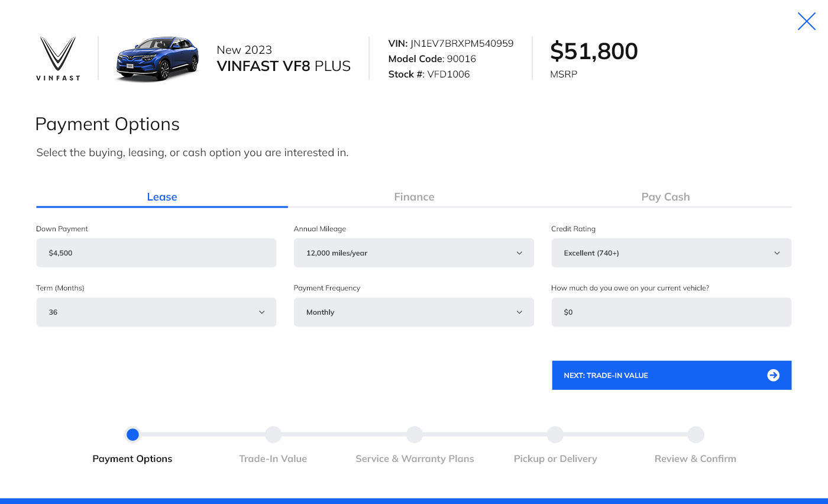This screenshot has width=828, height=504.
Task: Click the Next: Trade-In Value button
Action: (x=671, y=375)
